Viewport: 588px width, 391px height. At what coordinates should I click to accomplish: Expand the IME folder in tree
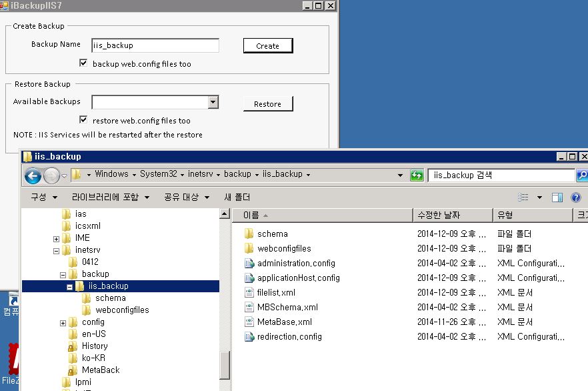(x=56, y=238)
